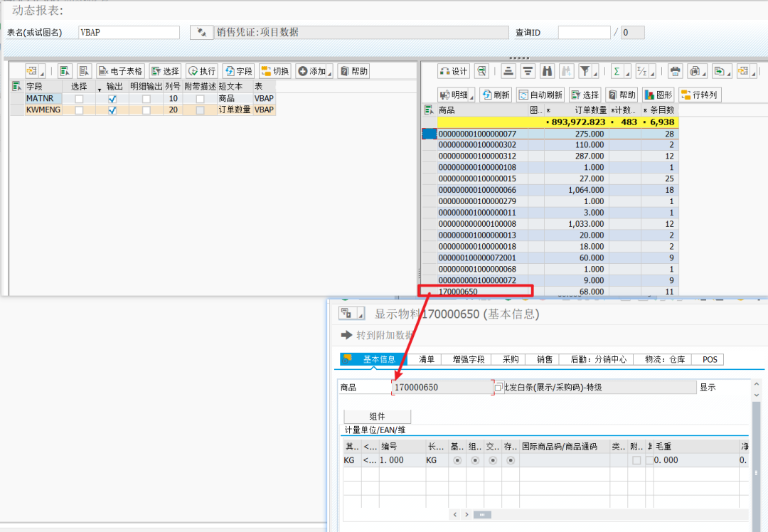Screen dimensions: 768x532
Task: Switch to the POS tab
Action: [x=710, y=359]
